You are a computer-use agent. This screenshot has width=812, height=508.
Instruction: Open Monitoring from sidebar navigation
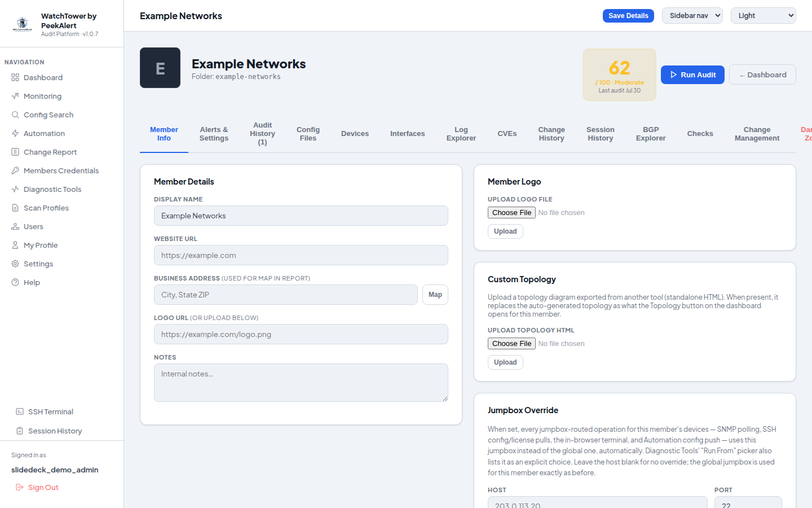pos(62,96)
